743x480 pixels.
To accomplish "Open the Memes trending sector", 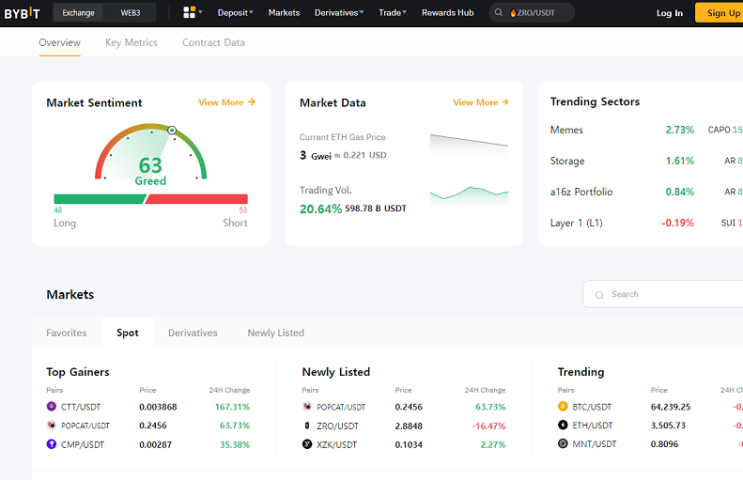I will point(567,130).
